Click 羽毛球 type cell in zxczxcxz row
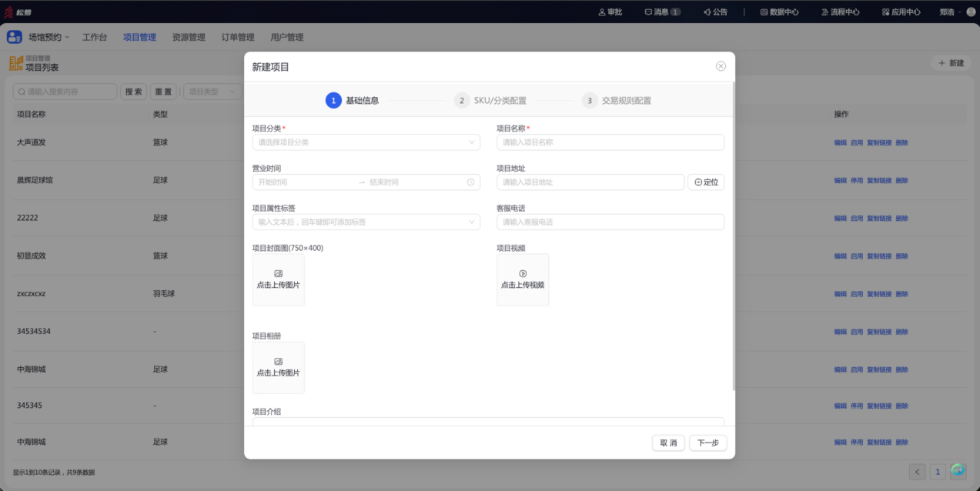This screenshot has width=980, height=491. [164, 293]
